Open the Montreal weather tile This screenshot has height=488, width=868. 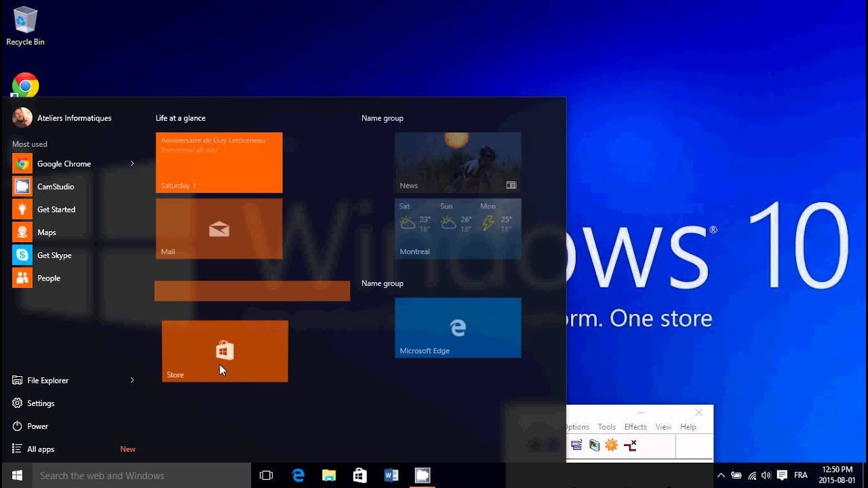point(458,228)
